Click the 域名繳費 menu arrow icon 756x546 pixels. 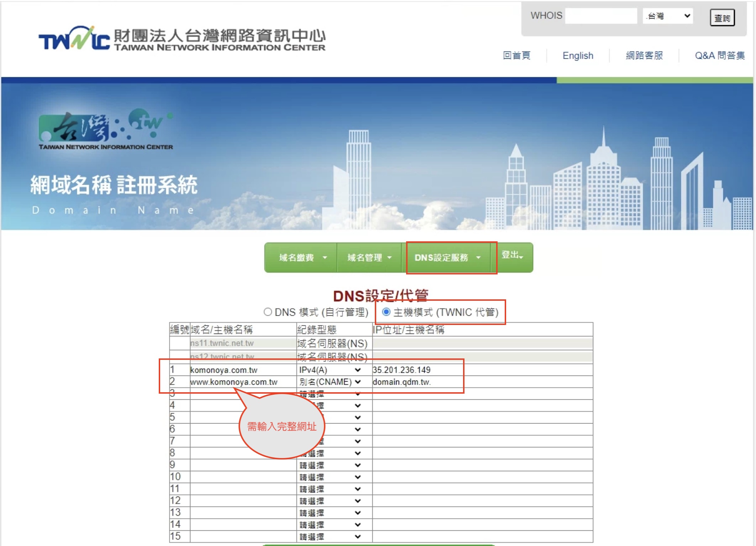click(325, 257)
